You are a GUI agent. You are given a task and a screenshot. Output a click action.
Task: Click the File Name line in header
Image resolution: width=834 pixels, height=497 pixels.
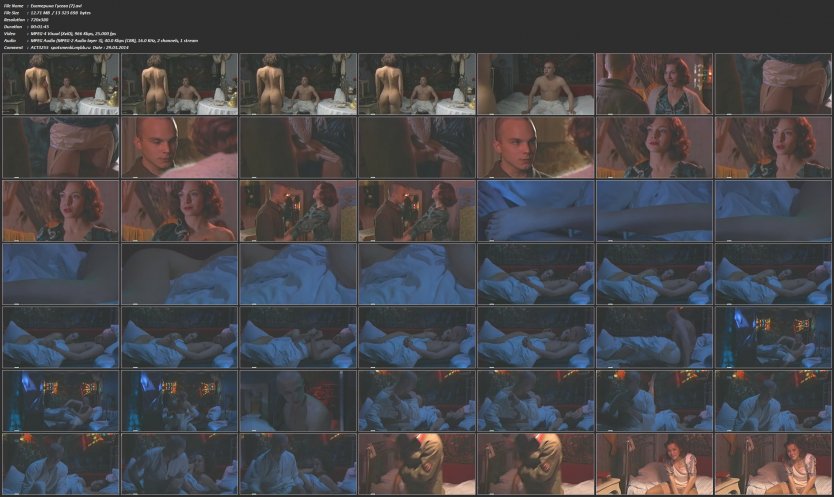[x=60, y=6]
